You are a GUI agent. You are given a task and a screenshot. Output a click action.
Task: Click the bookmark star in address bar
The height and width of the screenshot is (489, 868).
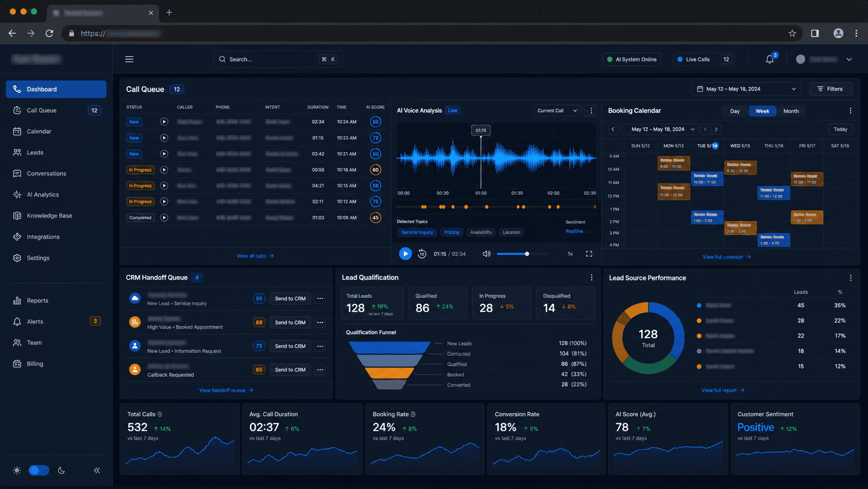(792, 33)
